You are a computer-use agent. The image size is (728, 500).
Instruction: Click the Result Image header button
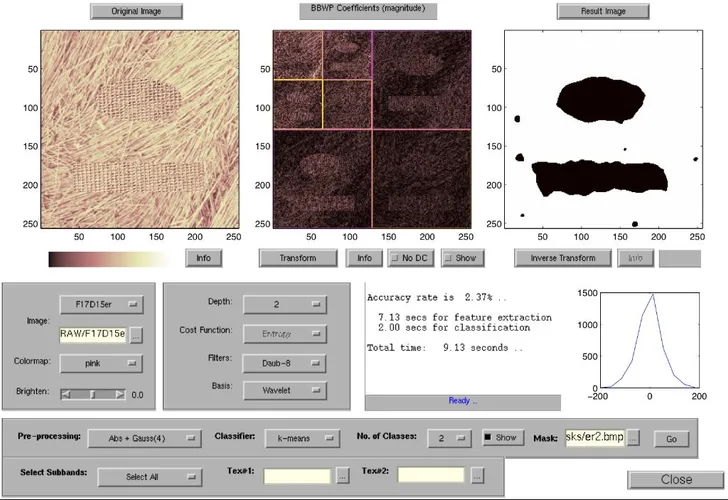[x=603, y=12]
